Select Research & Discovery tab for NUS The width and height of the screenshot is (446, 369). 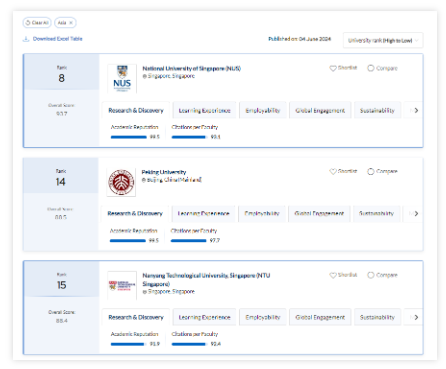[136, 111]
